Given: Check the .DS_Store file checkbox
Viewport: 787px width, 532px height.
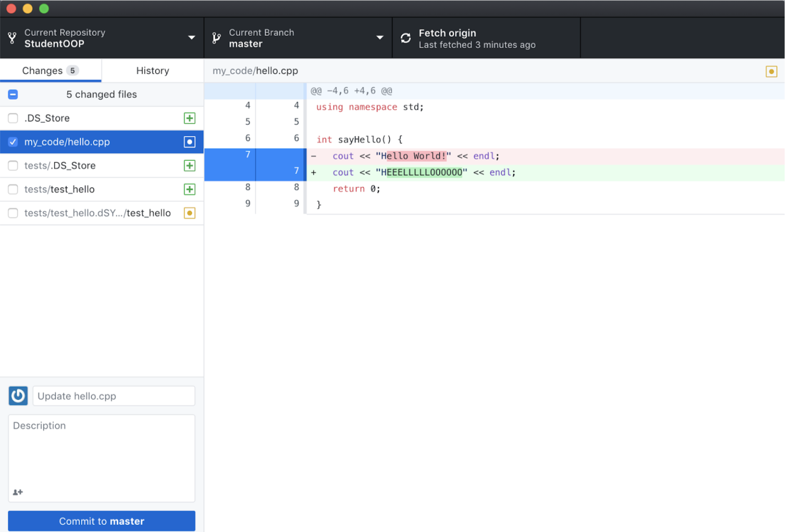Looking at the screenshot, I should [13, 118].
